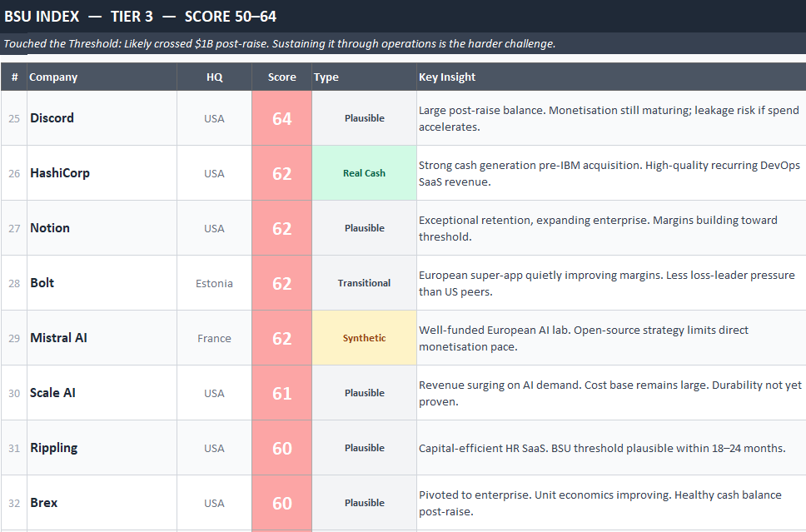Click the Transitional type cell
This screenshot has height=532, width=806.
click(x=364, y=283)
